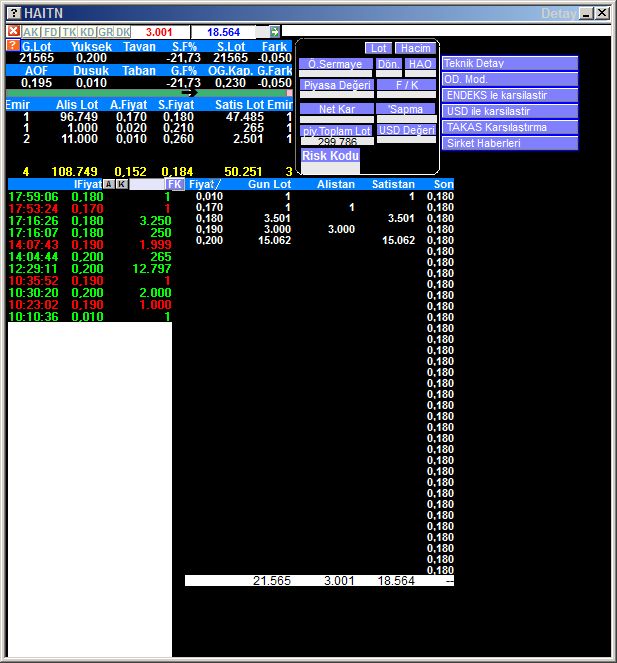Viewport: 617px width, 663px height.
Task: Click the F / K button
Action: click(x=406, y=85)
